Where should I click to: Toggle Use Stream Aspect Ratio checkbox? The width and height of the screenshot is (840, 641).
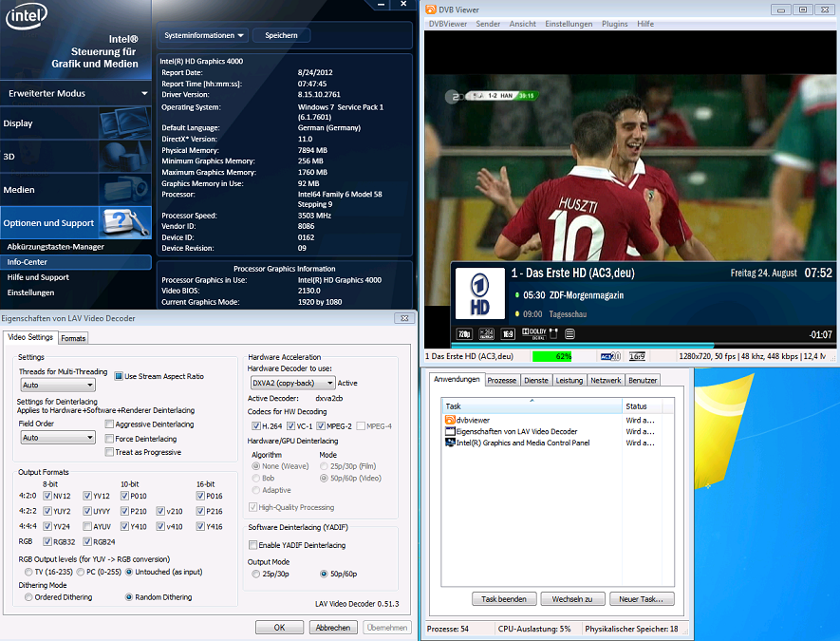pyautogui.click(x=119, y=376)
